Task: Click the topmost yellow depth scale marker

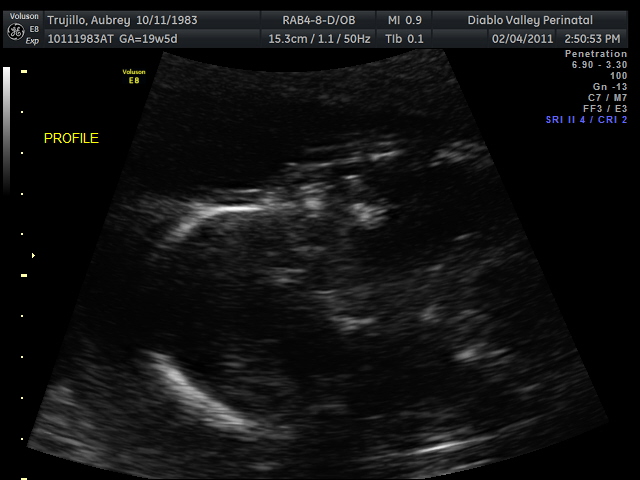Action: click(24, 73)
